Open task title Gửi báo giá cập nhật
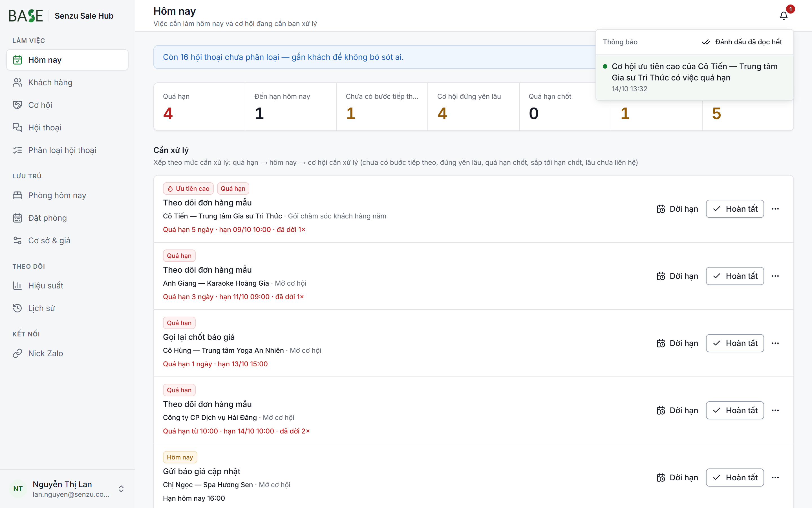Screen dimensions: 812x508 (201, 471)
